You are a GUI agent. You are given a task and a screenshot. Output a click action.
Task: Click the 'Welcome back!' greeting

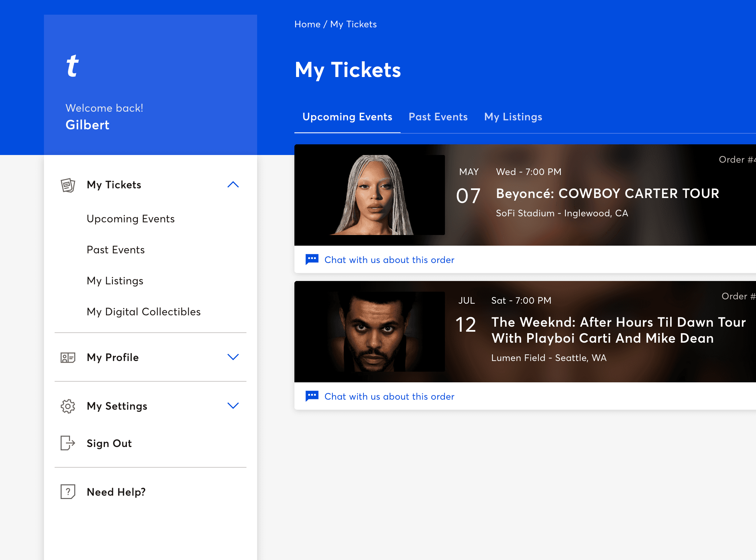coord(104,108)
